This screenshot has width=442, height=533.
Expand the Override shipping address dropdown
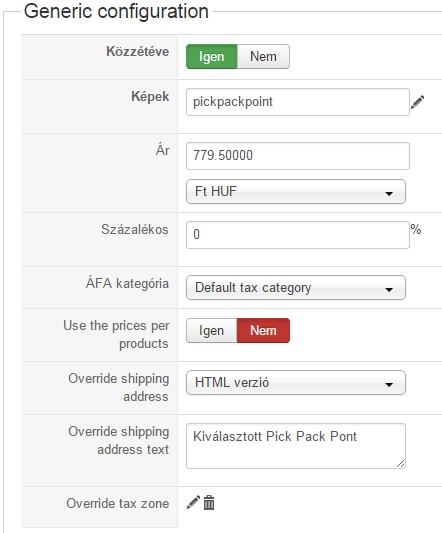click(x=296, y=383)
